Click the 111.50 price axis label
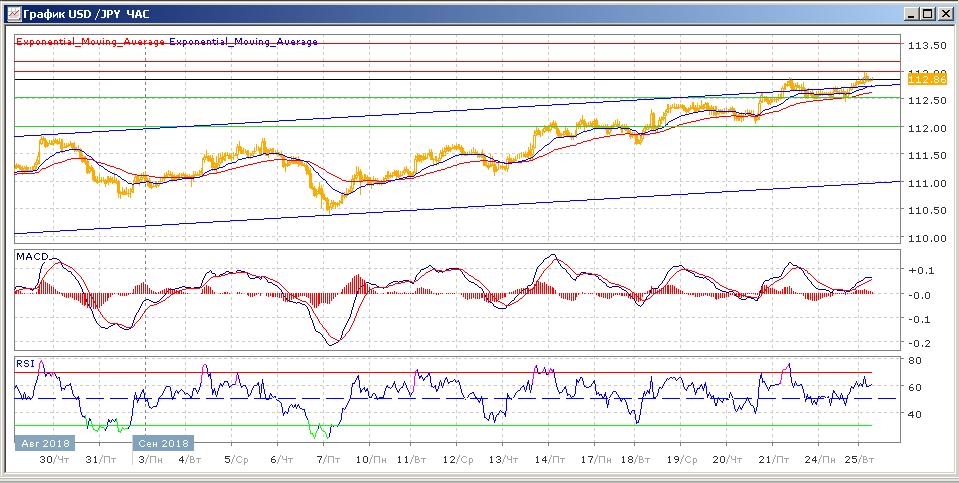 click(927, 155)
